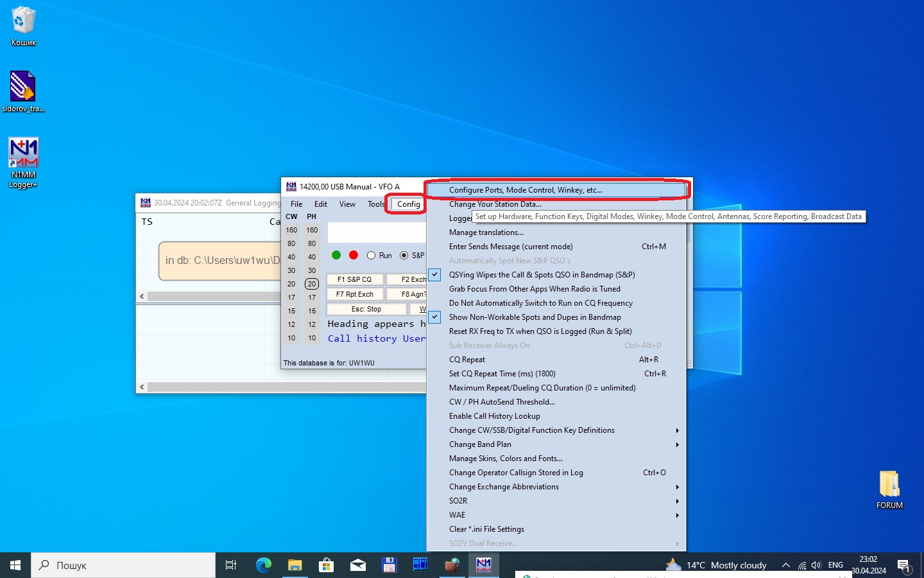Open Task View from the taskbar

(231, 565)
